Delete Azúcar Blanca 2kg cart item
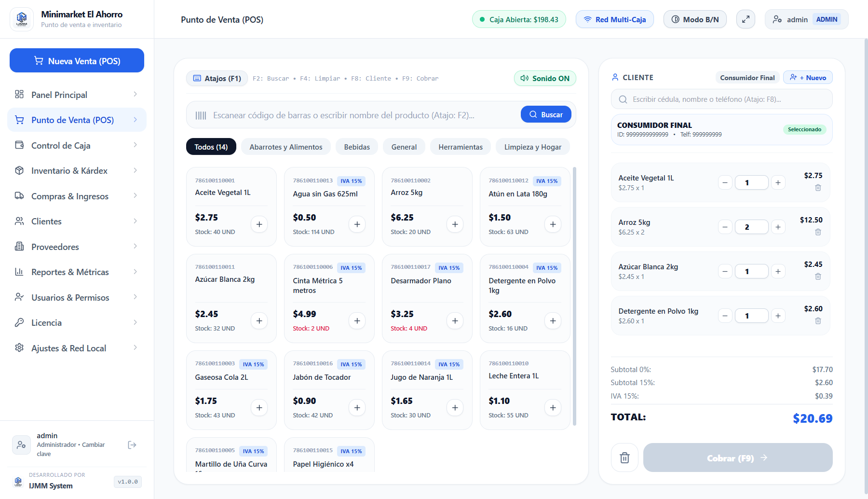Viewport: 868px width, 499px height. pos(818,277)
